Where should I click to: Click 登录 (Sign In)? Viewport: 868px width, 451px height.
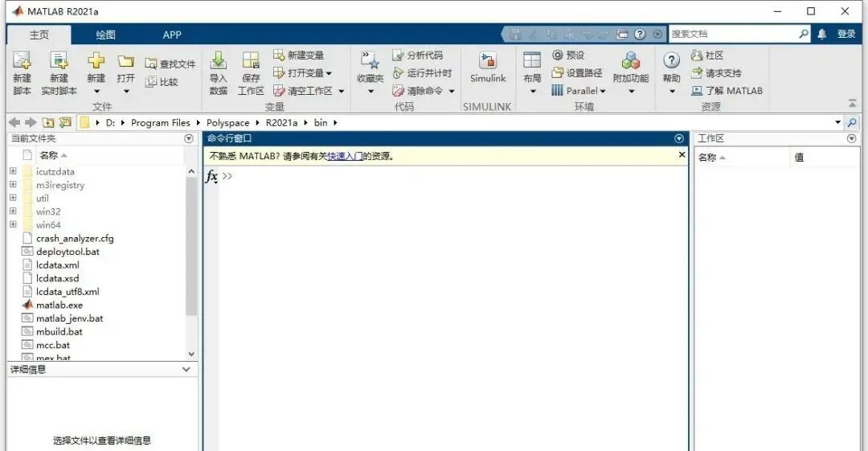pyautogui.click(x=846, y=34)
